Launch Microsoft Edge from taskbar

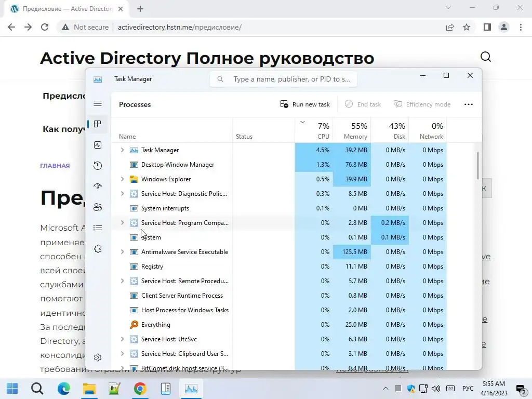tap(63, 389)
